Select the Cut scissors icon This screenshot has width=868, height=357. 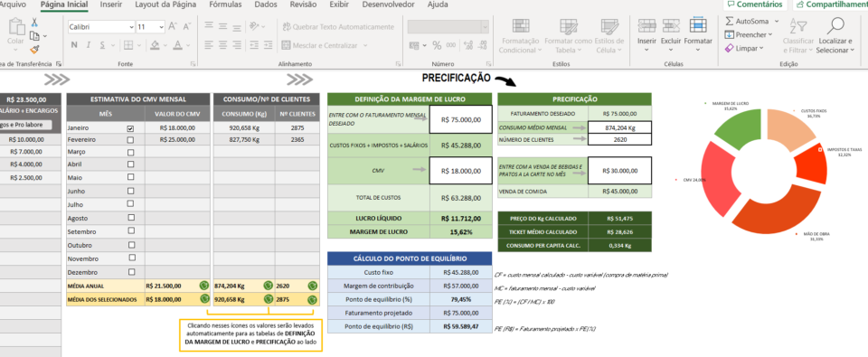point(34,23)
